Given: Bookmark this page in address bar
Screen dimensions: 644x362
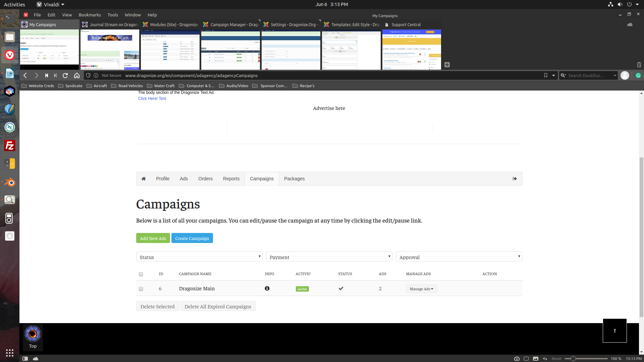Looking at the screenshot, I should 546,75.
